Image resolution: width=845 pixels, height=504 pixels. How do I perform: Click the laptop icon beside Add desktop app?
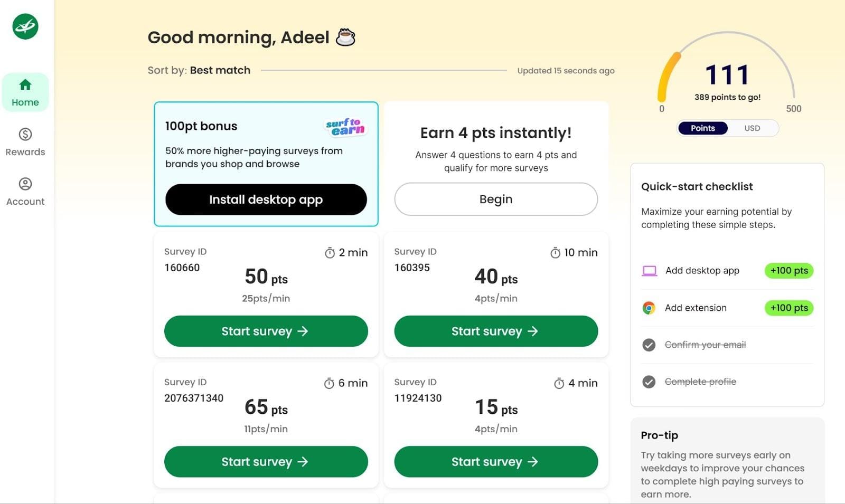pyautogui.click(x=649, y=270)
